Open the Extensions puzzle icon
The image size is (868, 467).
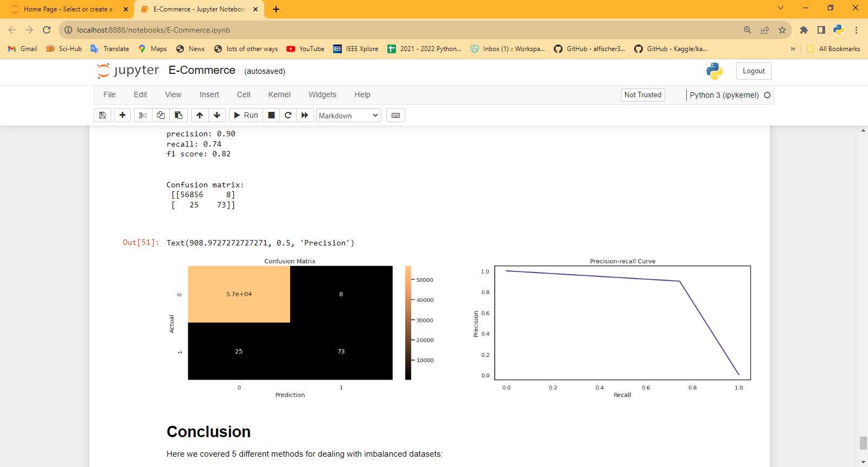[804, 30]
